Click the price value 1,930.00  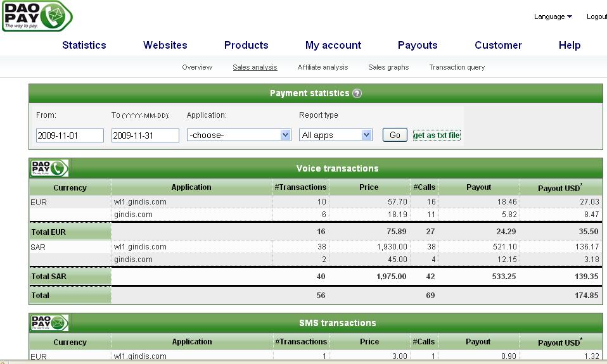click(x=392, y=247)
